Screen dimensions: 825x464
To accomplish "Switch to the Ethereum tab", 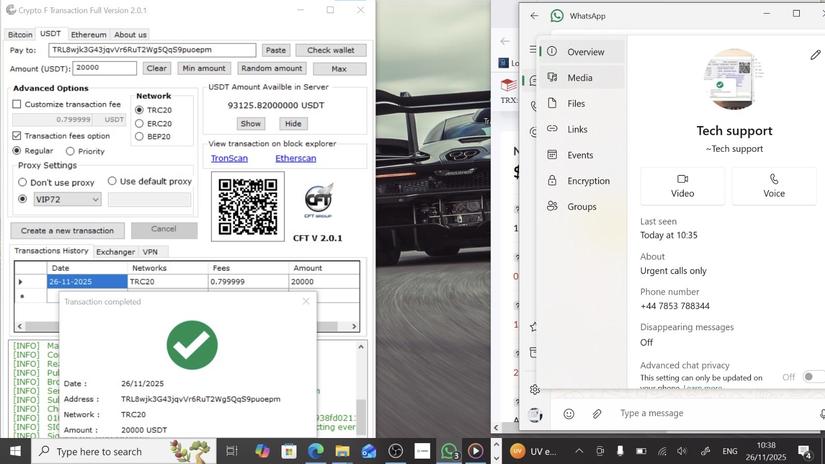I will [x=88, y=34].
